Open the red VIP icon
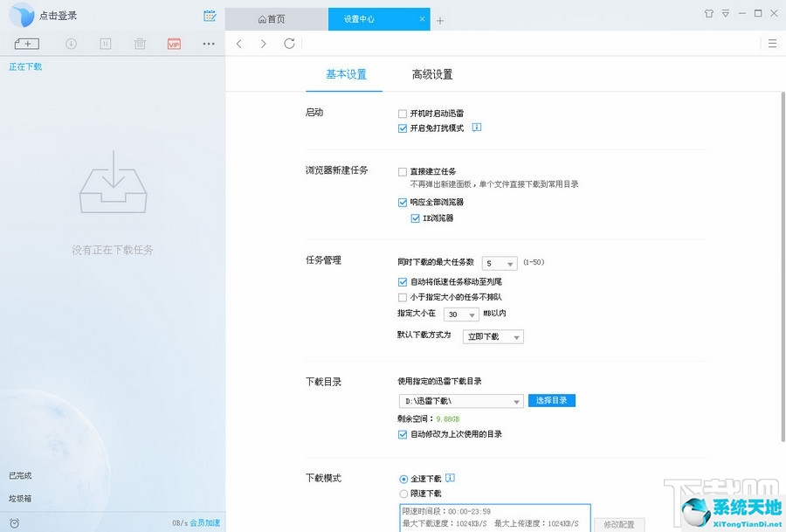 (x=174, y=45)
